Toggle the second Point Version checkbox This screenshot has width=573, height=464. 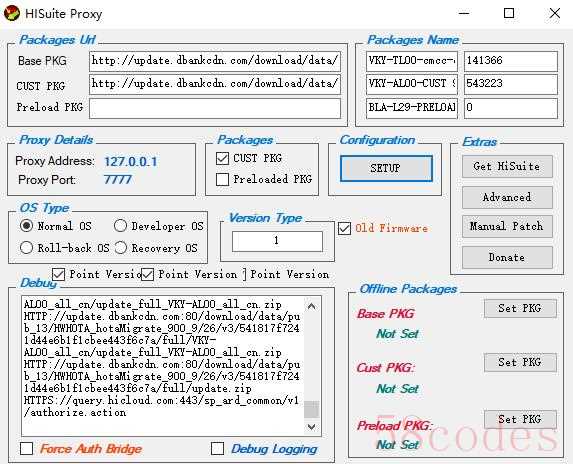(x=147, y=274)
